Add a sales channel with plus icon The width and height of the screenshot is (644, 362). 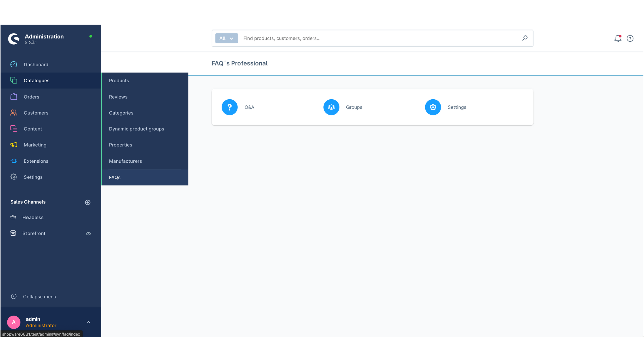(88, 202)
